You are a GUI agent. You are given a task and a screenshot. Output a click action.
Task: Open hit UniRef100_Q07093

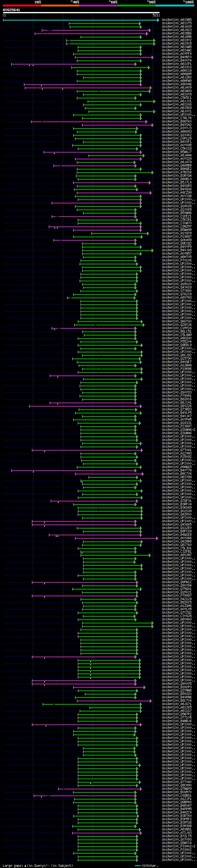177,839
